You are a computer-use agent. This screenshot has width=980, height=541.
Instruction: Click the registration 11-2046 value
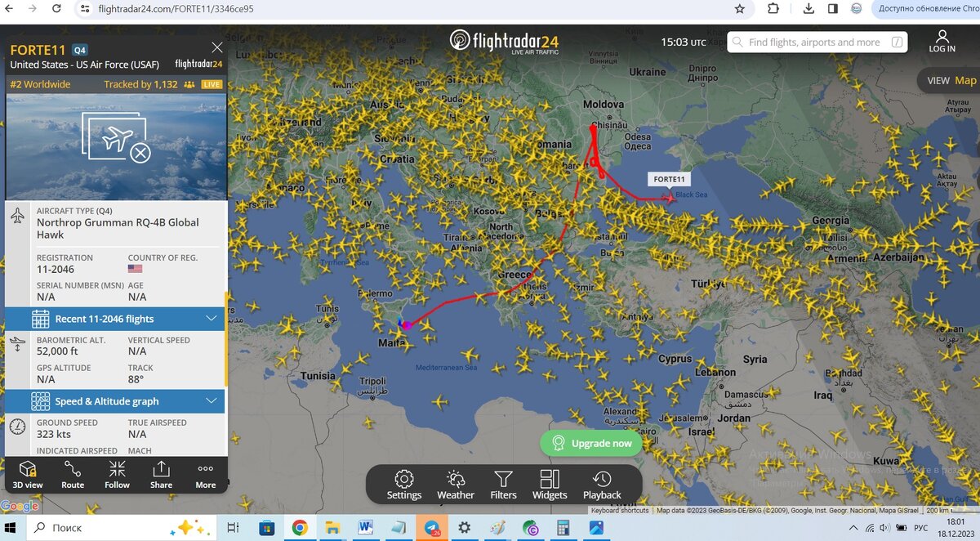pos(56,270)
